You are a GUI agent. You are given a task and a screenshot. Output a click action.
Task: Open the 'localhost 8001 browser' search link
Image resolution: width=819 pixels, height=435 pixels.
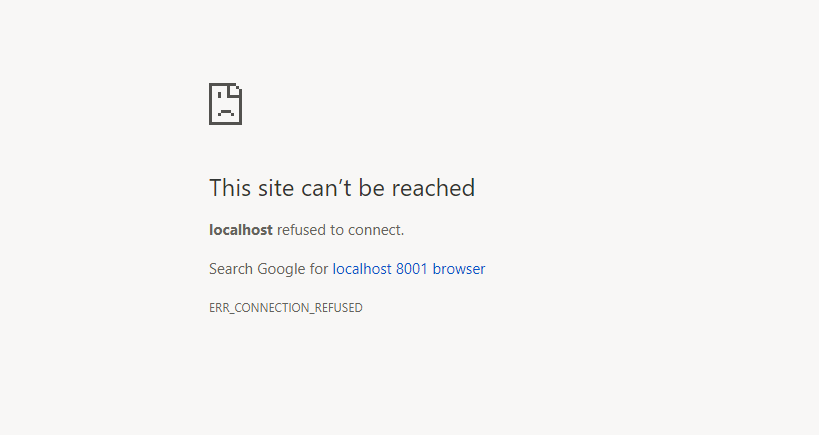409,269
